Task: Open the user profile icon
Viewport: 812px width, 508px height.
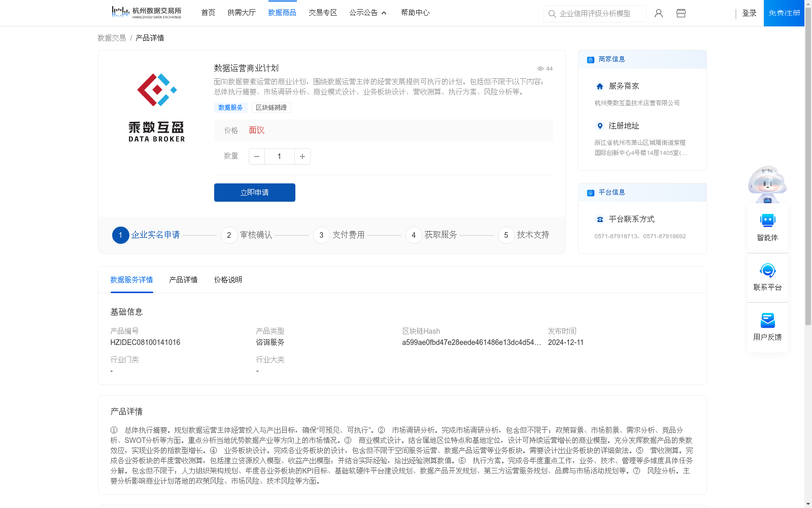Action: 659,13
